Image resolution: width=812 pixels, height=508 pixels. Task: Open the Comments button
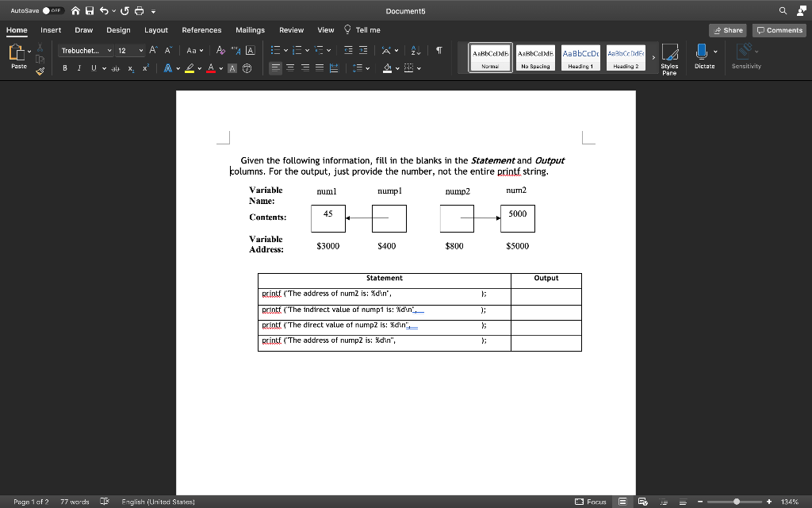[779, 30]
